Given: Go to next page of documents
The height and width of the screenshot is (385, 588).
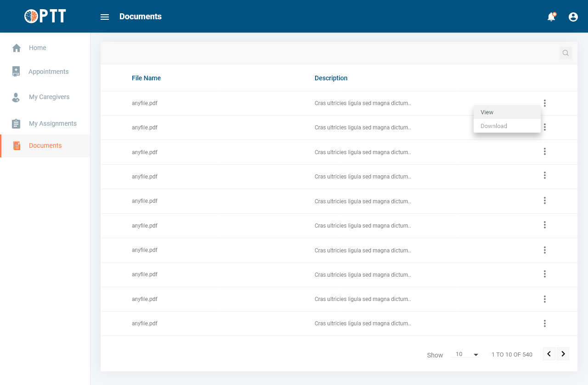Looking at the screenshot, I should [x=563, y=354].
